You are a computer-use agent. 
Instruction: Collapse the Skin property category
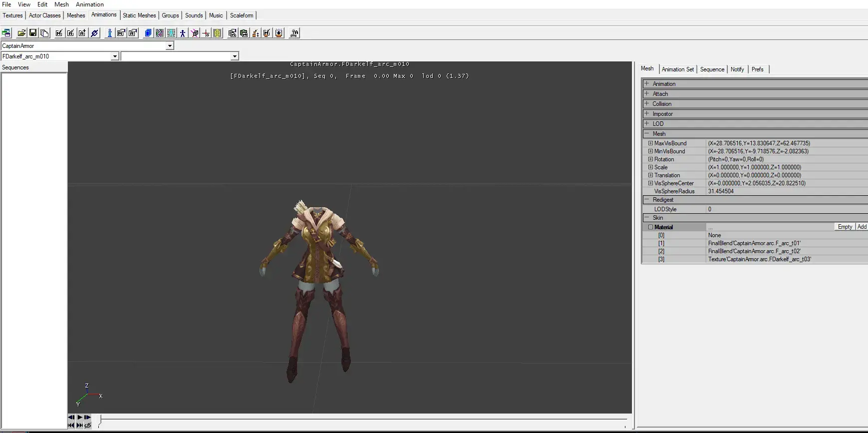point(647,217)
